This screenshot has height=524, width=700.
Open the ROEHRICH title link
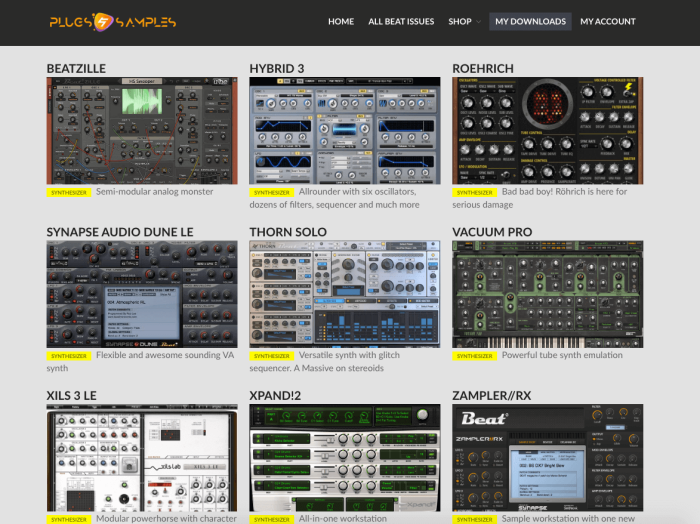click(x=483, y=69)
